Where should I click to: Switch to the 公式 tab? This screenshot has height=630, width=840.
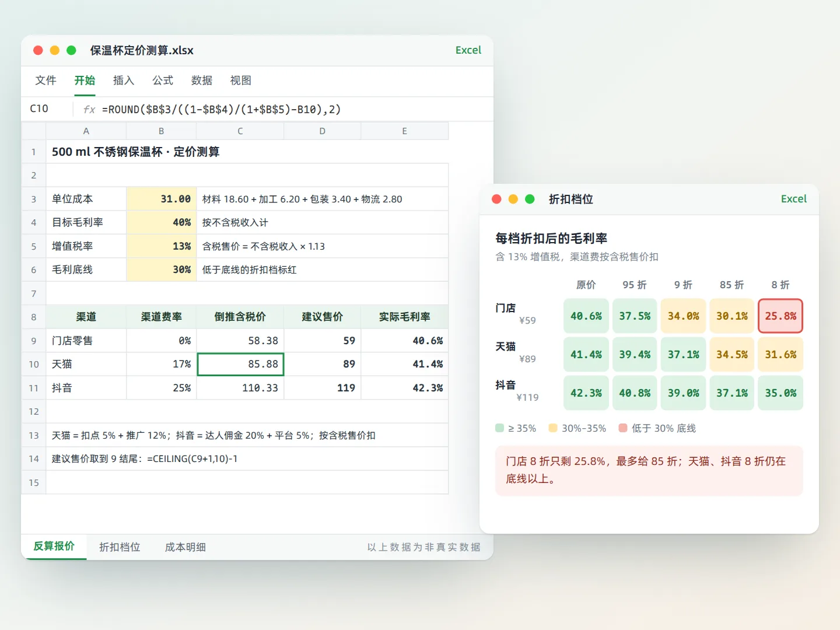click(x=163, y=80)
